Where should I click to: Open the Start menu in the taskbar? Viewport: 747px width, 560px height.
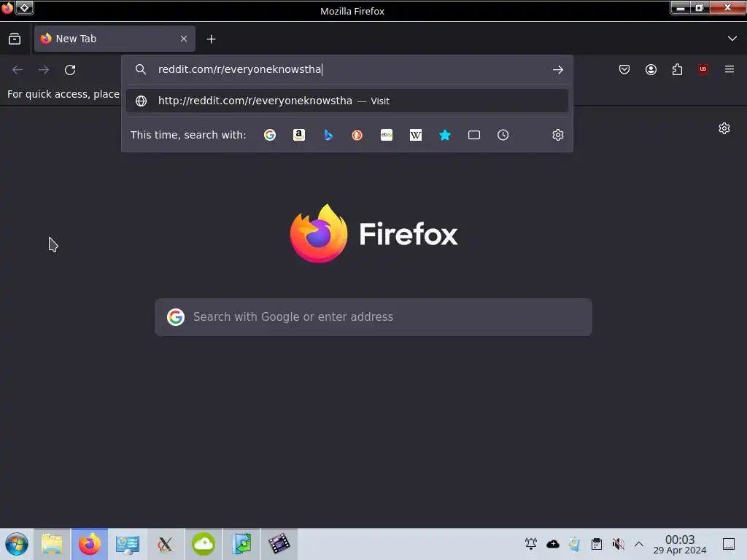point(17,544)
